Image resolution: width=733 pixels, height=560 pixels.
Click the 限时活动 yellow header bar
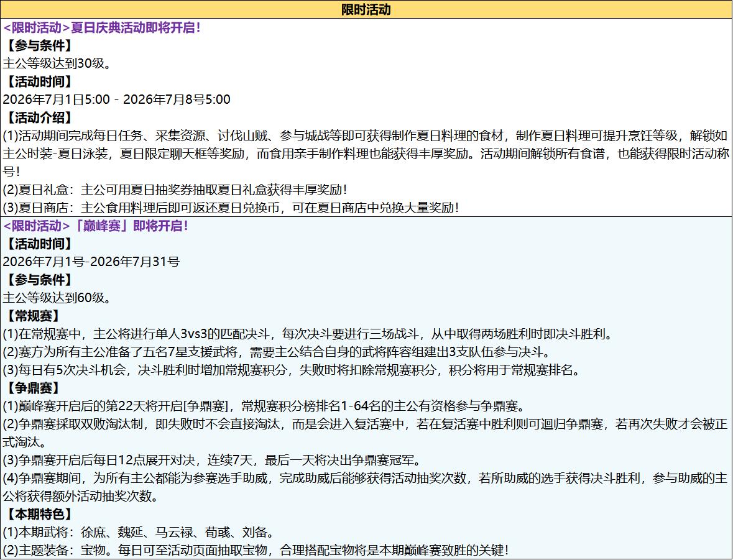[366, 9]
